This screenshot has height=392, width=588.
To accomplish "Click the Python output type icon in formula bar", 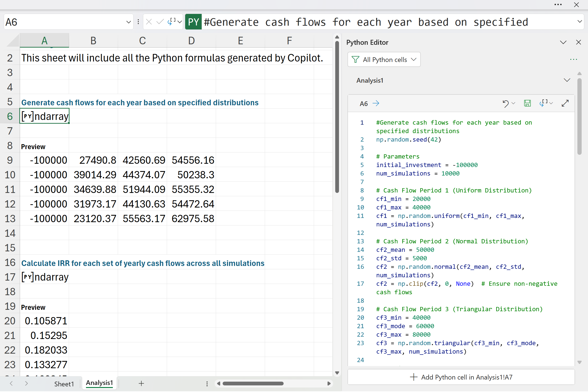I will click(171, 21).
